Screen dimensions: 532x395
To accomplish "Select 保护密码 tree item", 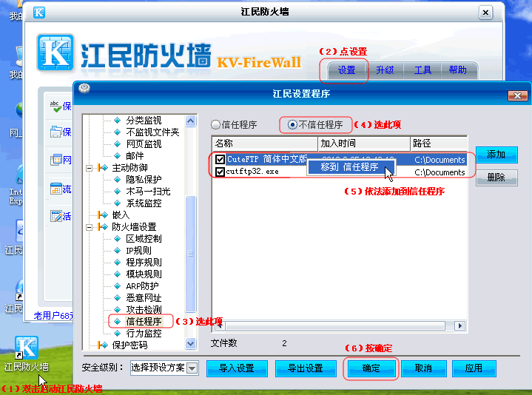I will [x=130, y=345].
